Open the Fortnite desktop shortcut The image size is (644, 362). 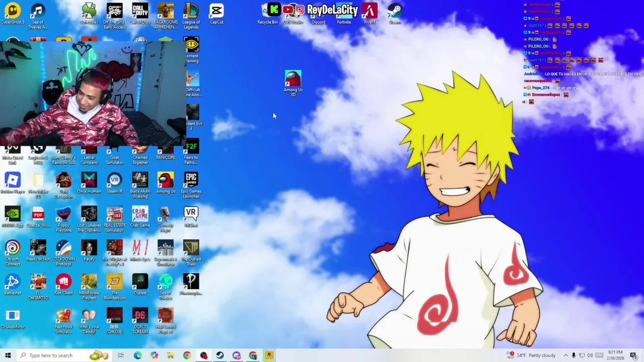pyautogui.click(x=344, y=14)
